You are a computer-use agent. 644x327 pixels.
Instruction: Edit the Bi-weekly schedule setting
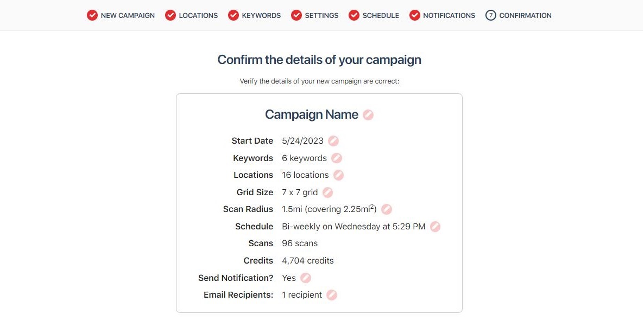435,227
